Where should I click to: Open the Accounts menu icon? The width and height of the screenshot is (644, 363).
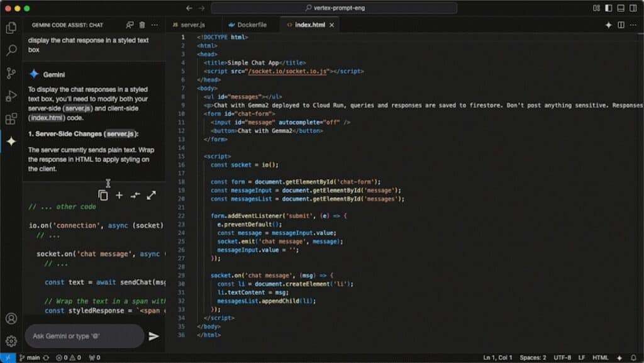pyautogui.click(x=11, y=319)
